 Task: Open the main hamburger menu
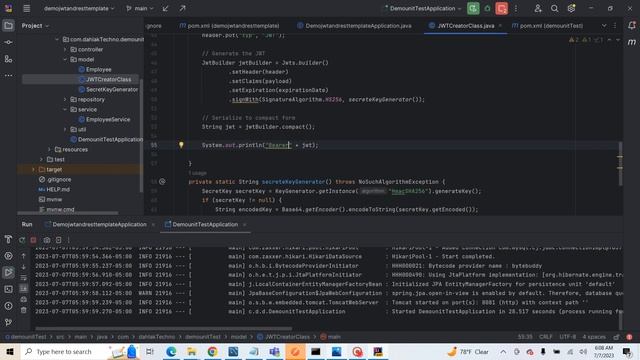pos(27,8)
